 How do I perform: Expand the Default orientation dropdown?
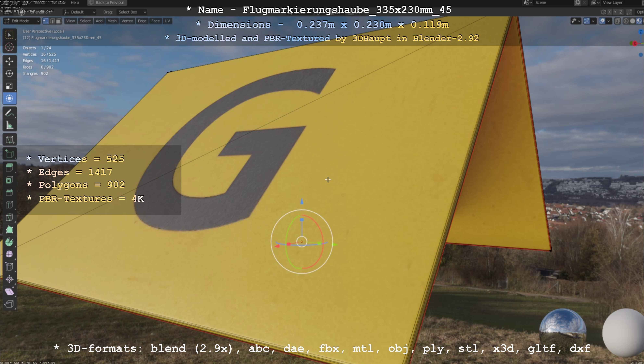(79, 12)
